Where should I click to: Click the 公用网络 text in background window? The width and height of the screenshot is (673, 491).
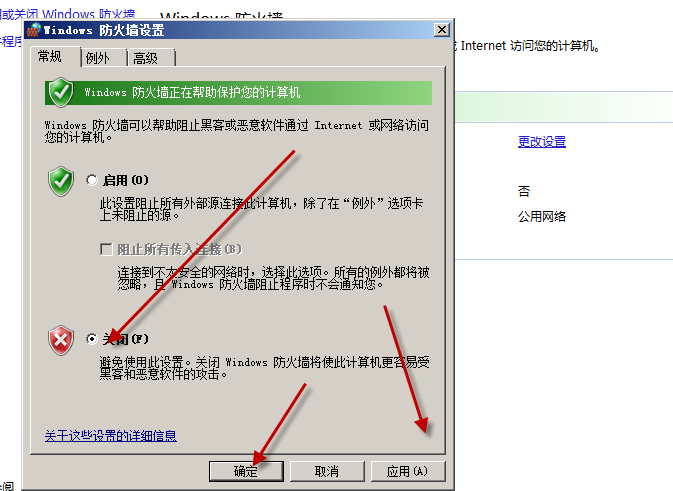[542, 216]
